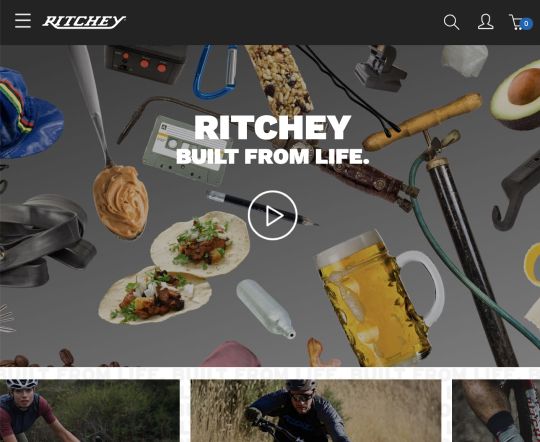Click the halved avocado image

(x=517, y=96)
